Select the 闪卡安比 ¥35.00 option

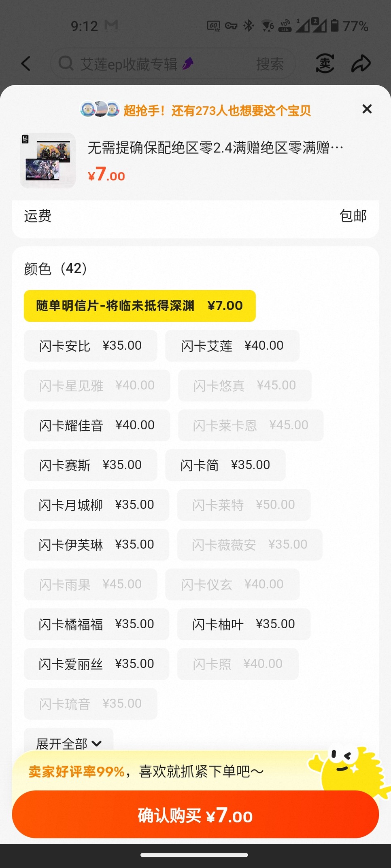pyautogui.click(x=90, y=346)
